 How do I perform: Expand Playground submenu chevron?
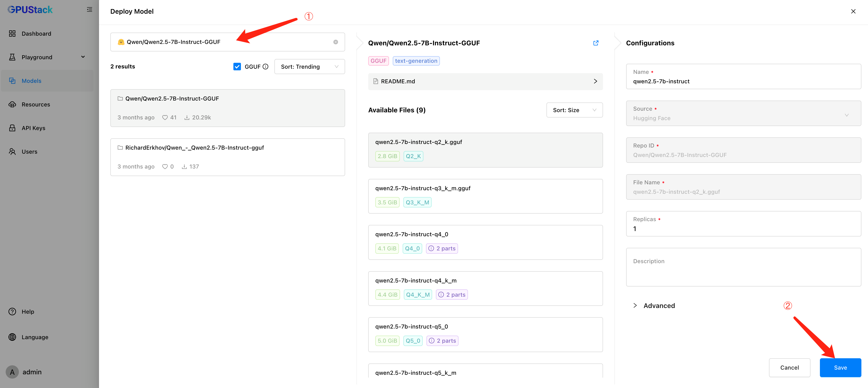83,57
